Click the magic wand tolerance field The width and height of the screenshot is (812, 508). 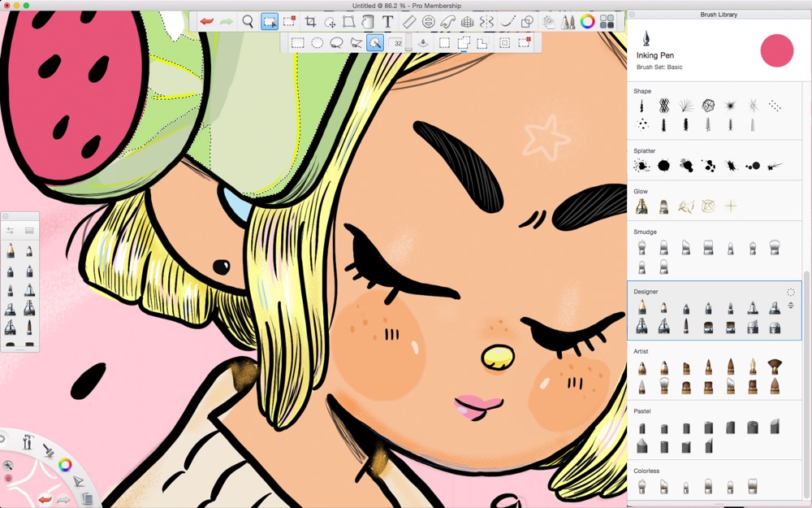397,43
